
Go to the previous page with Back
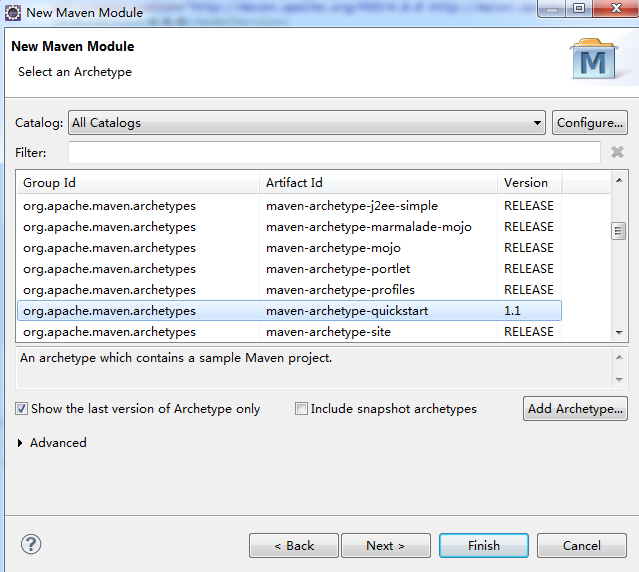coord(294,546)
